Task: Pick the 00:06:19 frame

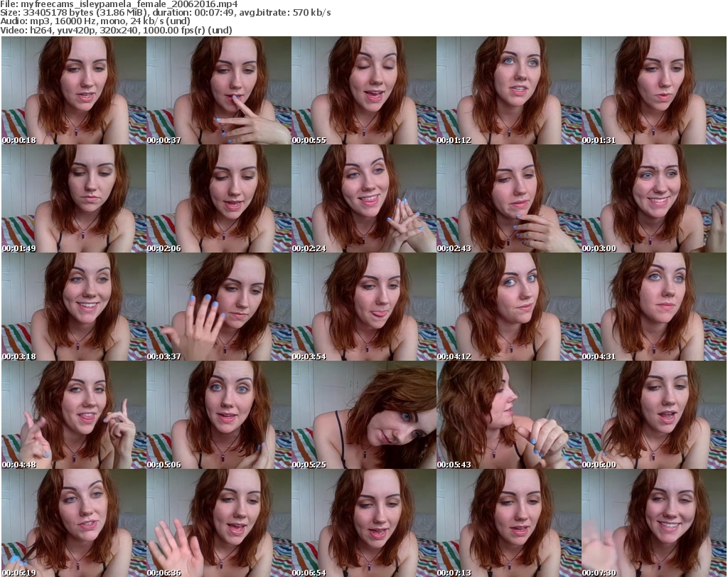Action: click(74, 523)
